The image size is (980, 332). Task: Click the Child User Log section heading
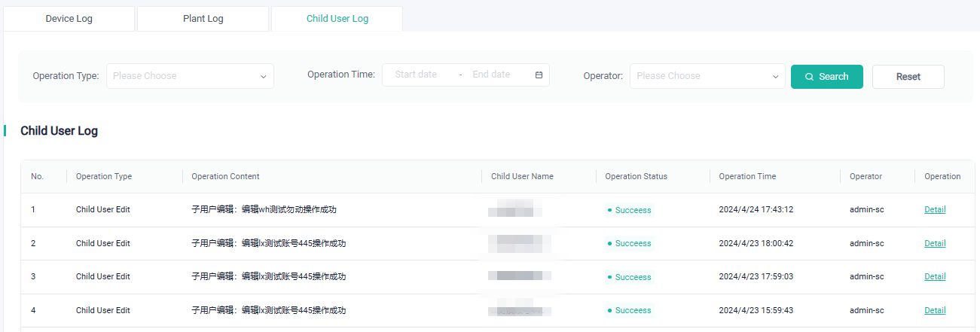(59, 131)
